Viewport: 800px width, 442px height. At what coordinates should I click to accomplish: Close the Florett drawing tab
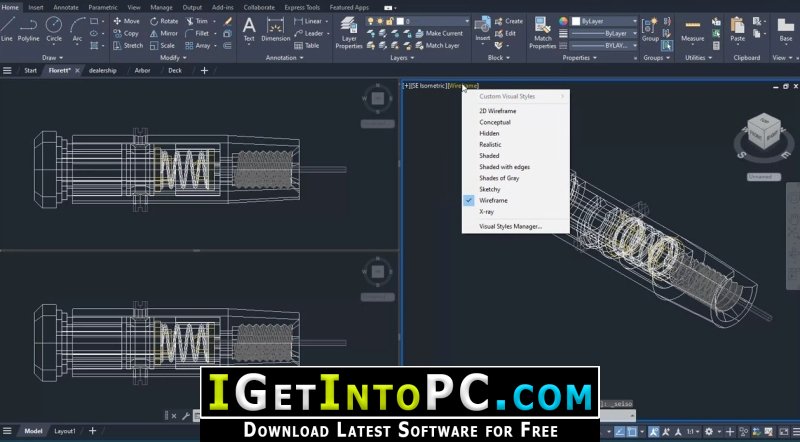coord(78,70)
